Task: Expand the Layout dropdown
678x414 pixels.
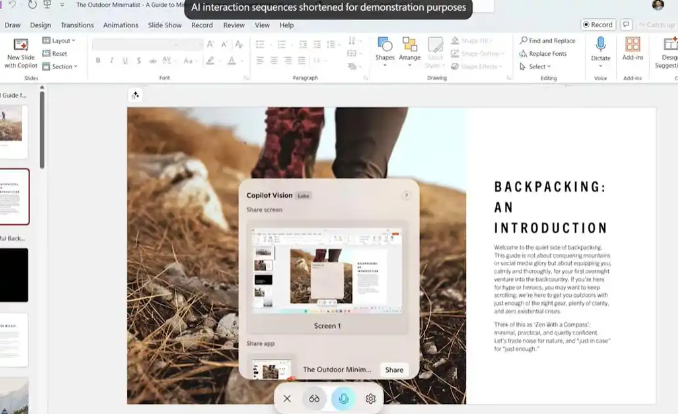Action: (x=61, y=41)
